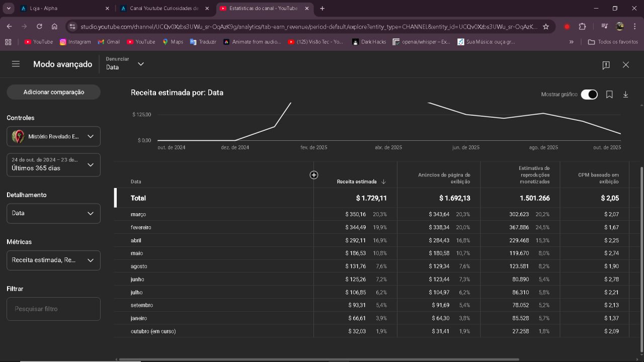Toggle the Mostrar gráfico switch off
Image resolution: width=644 pixels, height=362 pixels.
click(x=589, y=95)
